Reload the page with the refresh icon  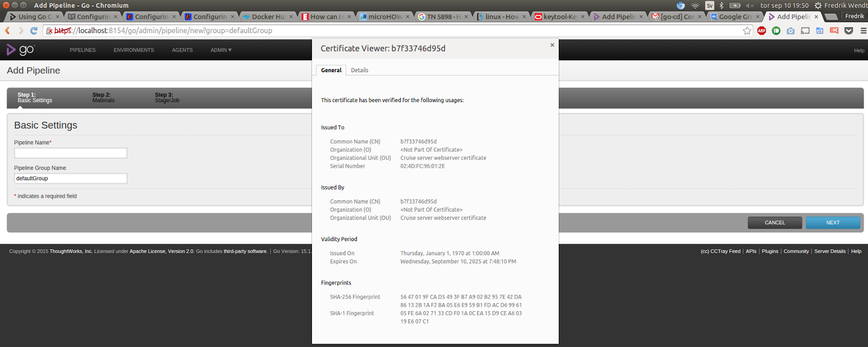coord(34,30)
